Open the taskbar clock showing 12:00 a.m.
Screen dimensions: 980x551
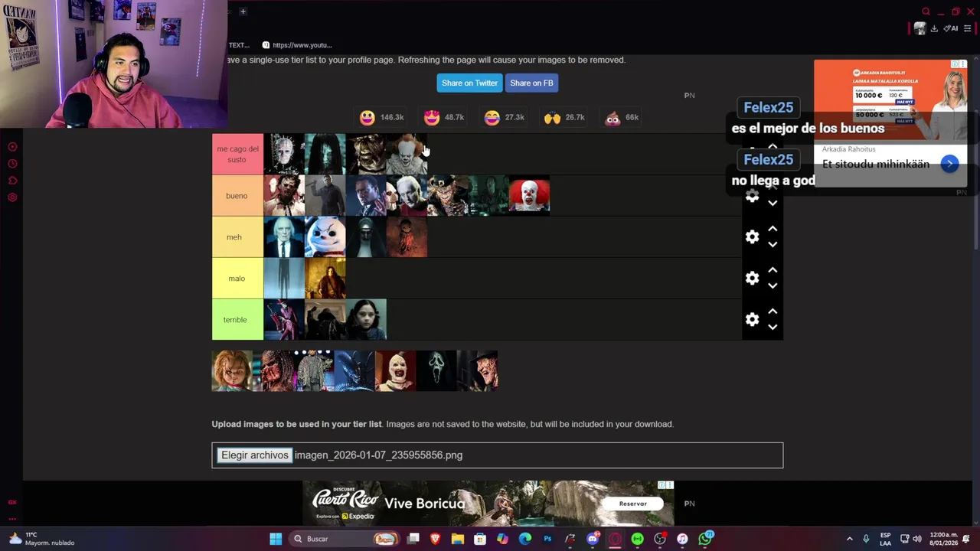[x=943, y=539]
